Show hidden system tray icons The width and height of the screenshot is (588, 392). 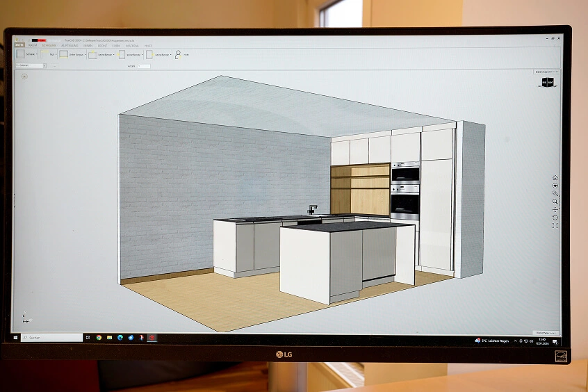coord(515,341)
